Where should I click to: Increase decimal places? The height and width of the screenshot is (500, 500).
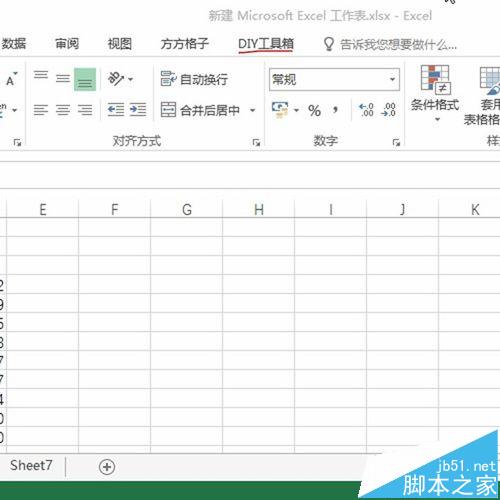point(366,110)
